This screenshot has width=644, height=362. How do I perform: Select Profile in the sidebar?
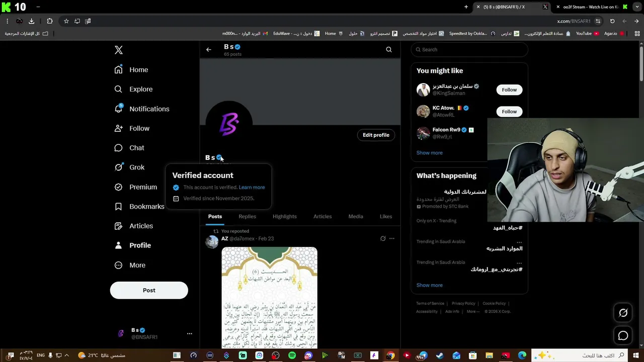click(133, 245)
